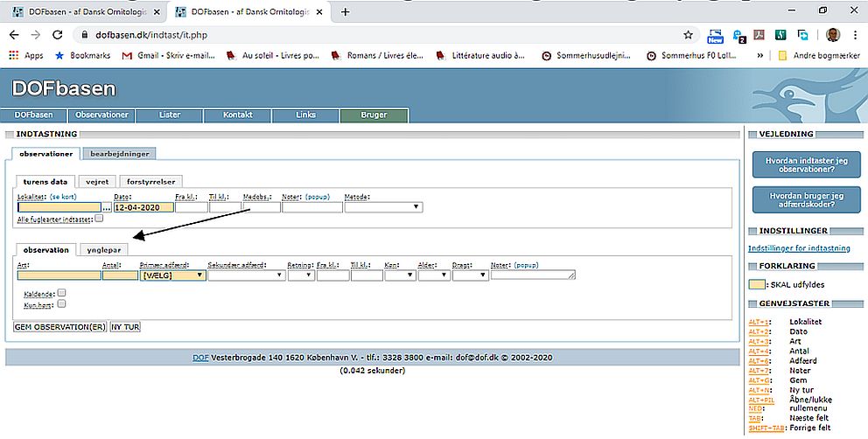
Task: Switch to the 'bearbejdninger' tab
Action: point(120,154)
